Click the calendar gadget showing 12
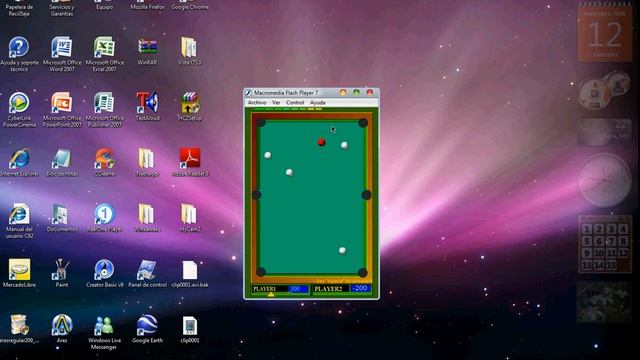This screenshot has height=360, width=640. point(605,33)
